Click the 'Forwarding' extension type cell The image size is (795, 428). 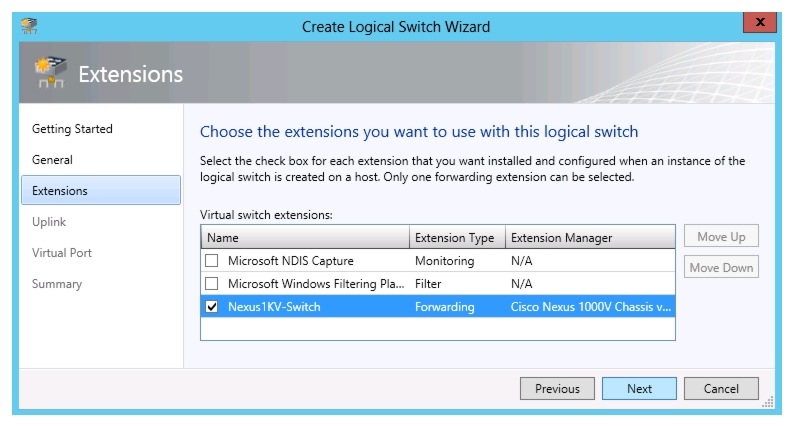pos(444,307)
